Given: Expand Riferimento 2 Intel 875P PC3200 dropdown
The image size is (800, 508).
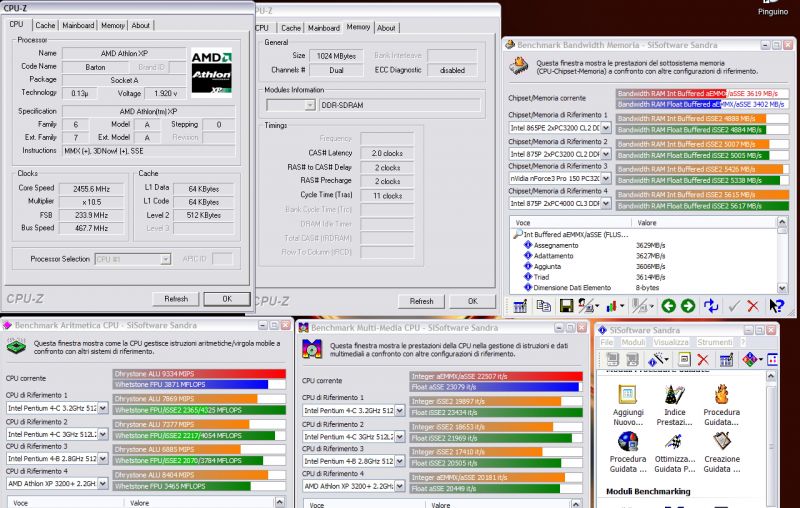Looking at the screenshot, I should 606,154.
